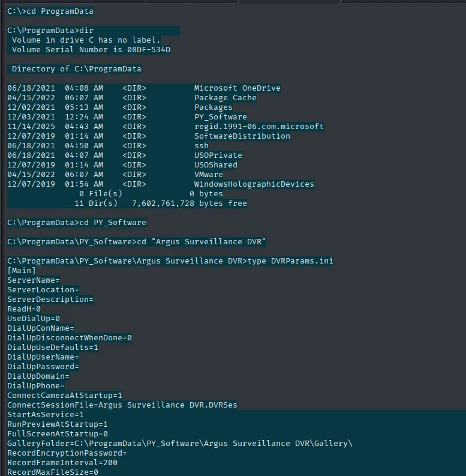
Task: Click the 'DialUpConName=' line
Action: pyautogui.click(x=41, y=328)
